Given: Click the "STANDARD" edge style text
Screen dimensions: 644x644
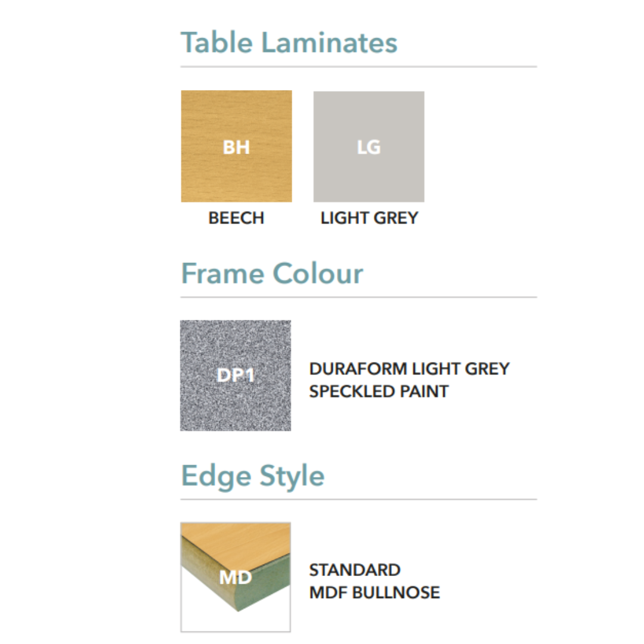Looking at the screenshot, I should point(355,570).
